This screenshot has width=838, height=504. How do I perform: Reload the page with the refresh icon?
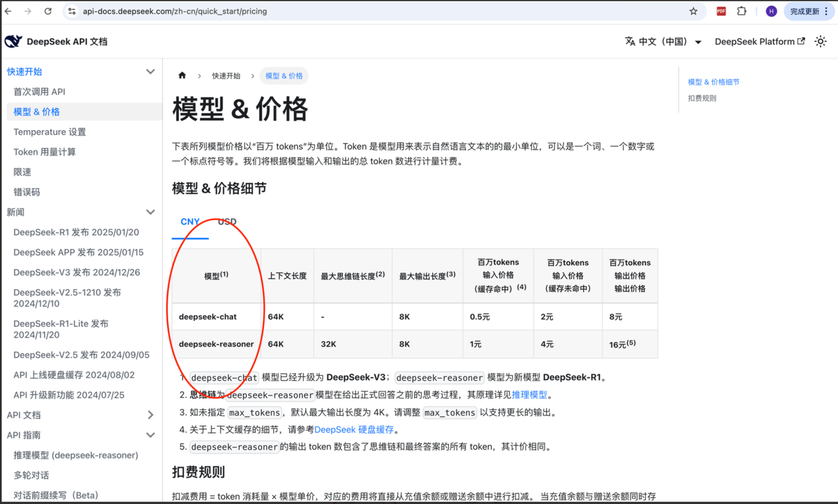48,11
